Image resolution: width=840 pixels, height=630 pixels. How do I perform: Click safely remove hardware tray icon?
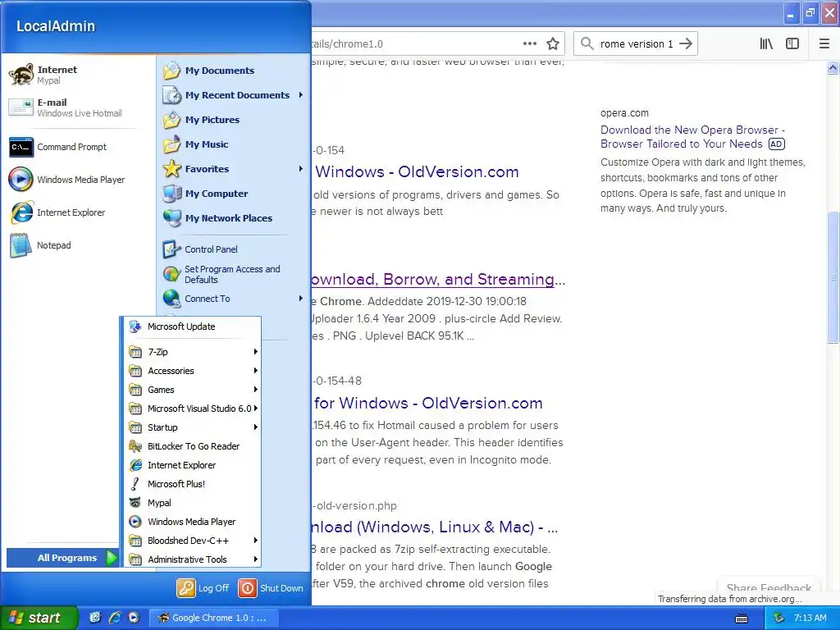[x=779, y=618]
